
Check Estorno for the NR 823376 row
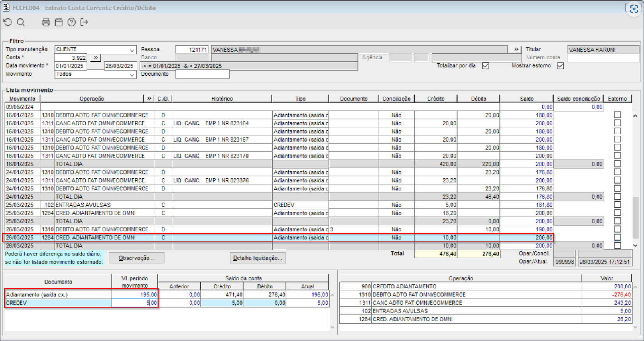tap(617, 180)
